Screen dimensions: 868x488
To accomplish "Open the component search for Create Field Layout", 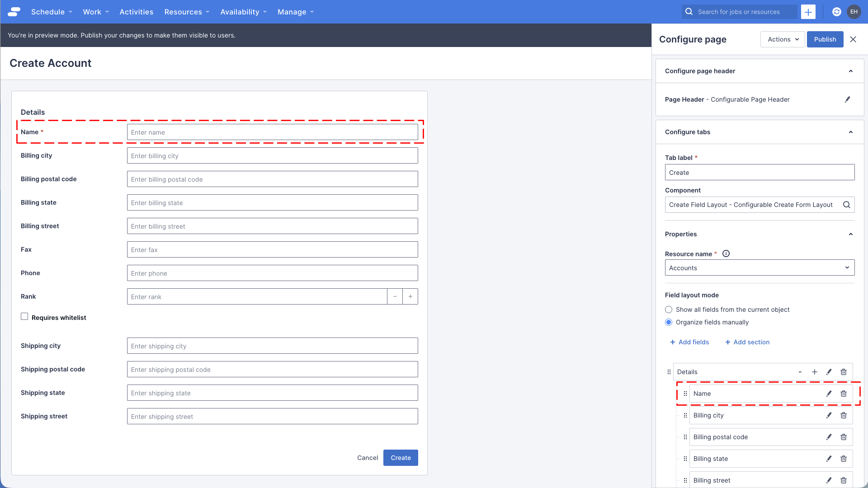I will tap(846, 205).
